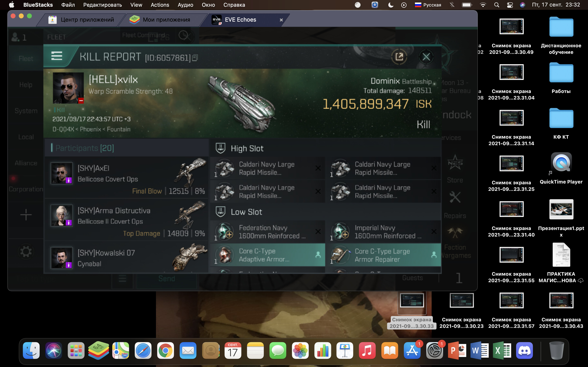Toggle Bluetooth icon in menu bar
The width and height of the screenshot is (588, 367).
click(452, 5)
